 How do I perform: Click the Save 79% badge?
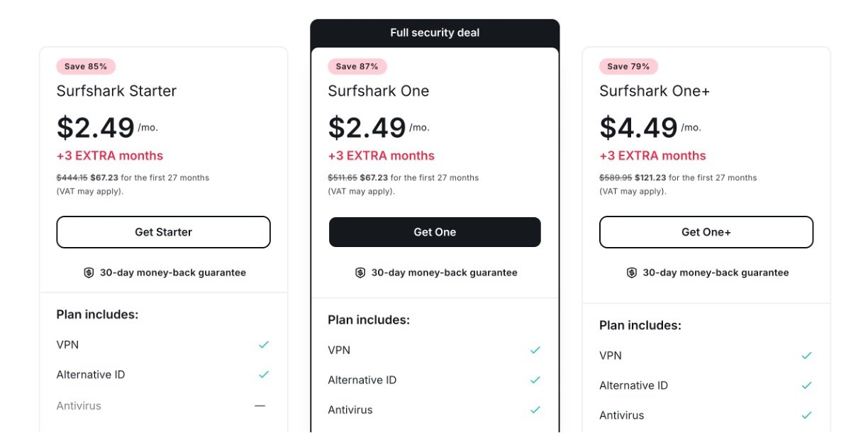tap(629, 67)
